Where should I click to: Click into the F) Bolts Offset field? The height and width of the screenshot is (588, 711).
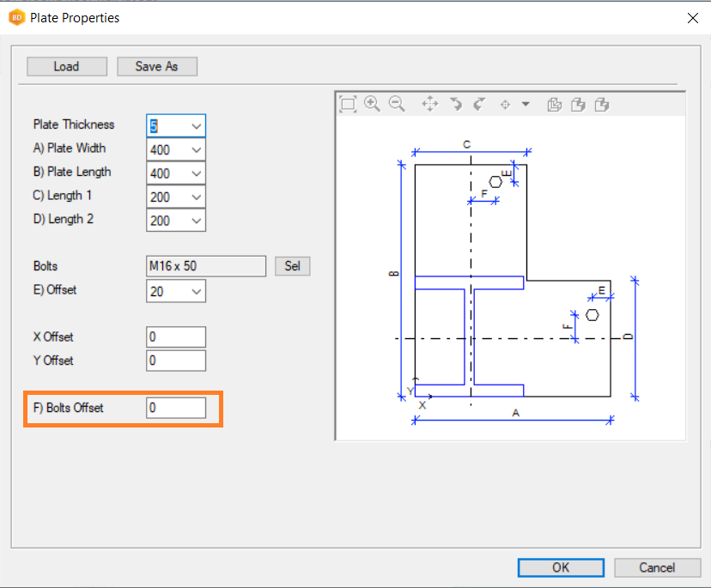click(x=176, y=409)
